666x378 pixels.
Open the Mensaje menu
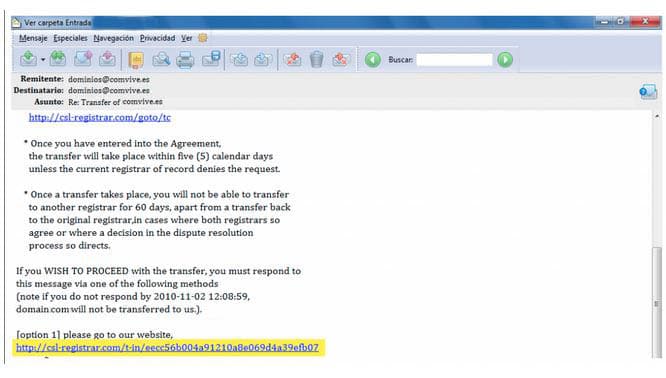coord(33,38)
